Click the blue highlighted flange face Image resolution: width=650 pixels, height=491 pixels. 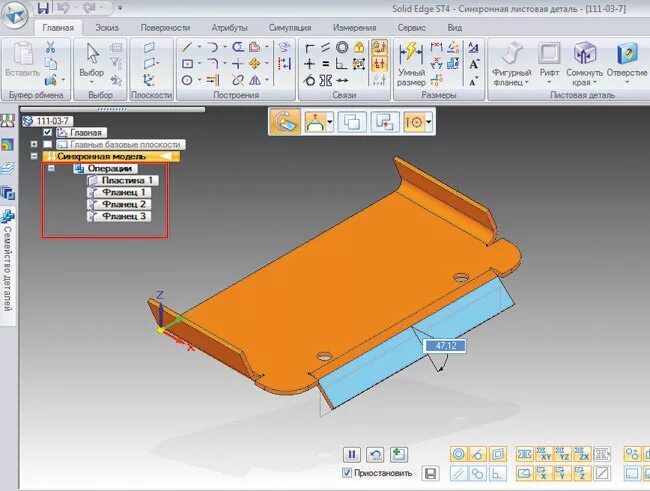[x=415, y=344]
